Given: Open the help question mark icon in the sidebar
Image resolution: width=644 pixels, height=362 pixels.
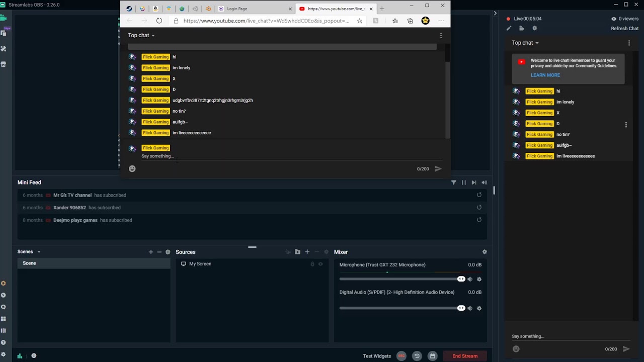Looking at the screenshot, I should click(4, 342).
